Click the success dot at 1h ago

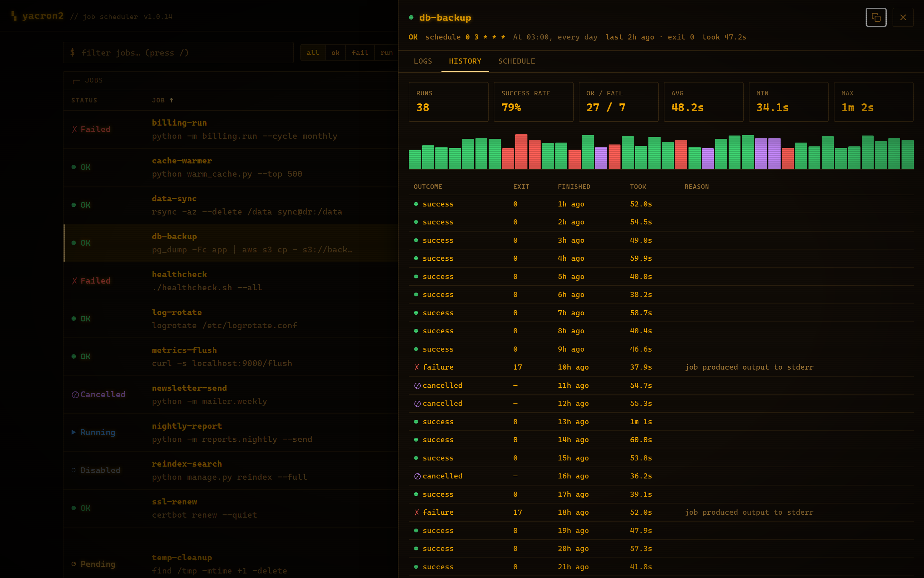pyautogui.click(x=416, y=204)
